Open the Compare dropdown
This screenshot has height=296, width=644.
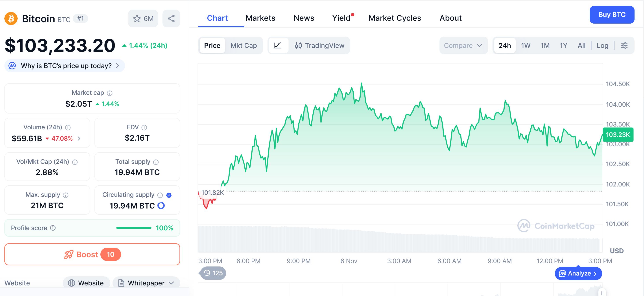click(463, 45)
